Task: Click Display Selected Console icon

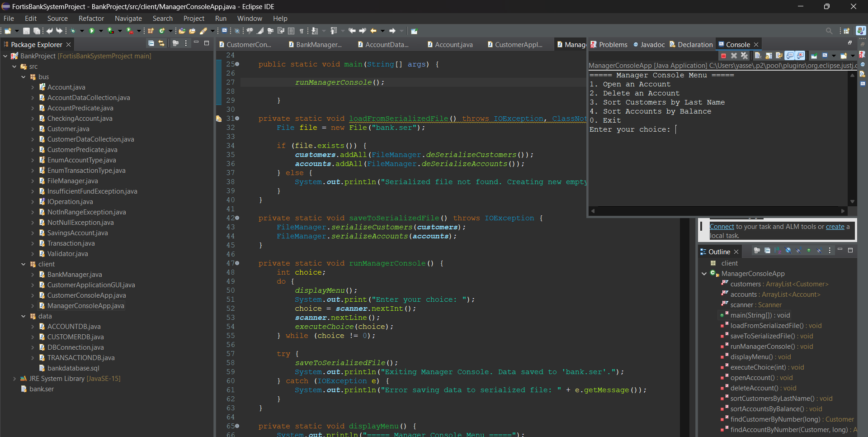Action: pos(825,56)
